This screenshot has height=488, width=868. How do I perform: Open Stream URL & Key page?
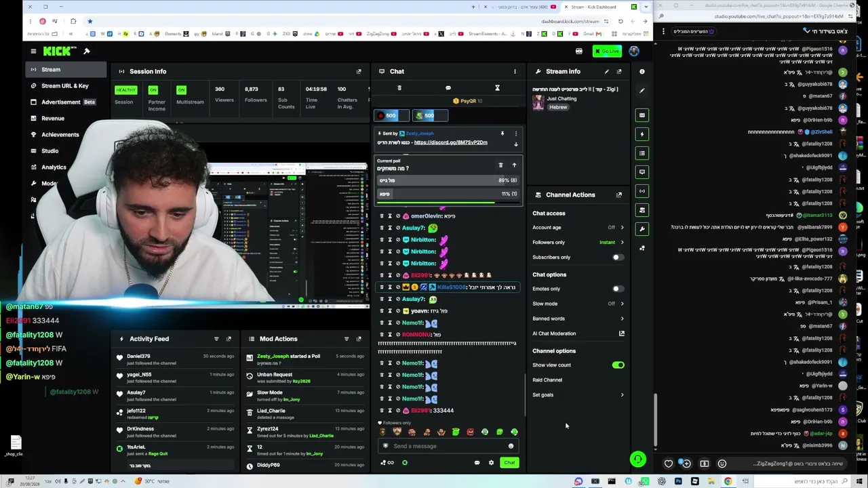click(66, 86)
